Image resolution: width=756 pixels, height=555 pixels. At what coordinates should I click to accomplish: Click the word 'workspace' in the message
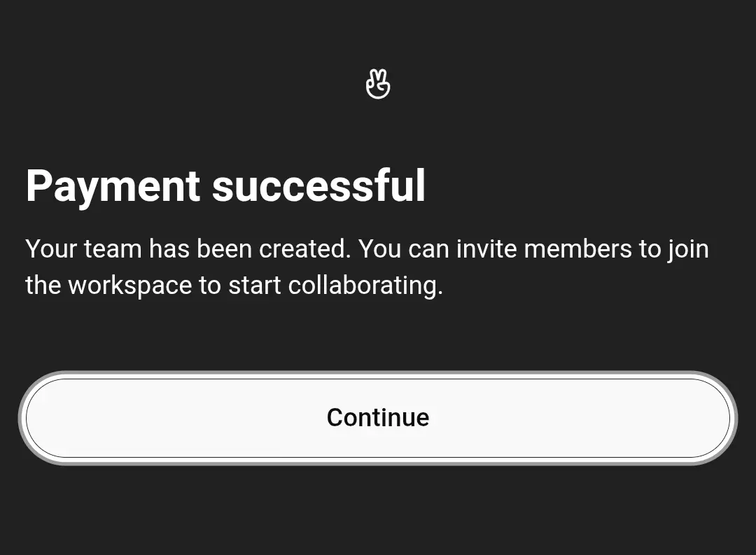[x=130, y=286]
